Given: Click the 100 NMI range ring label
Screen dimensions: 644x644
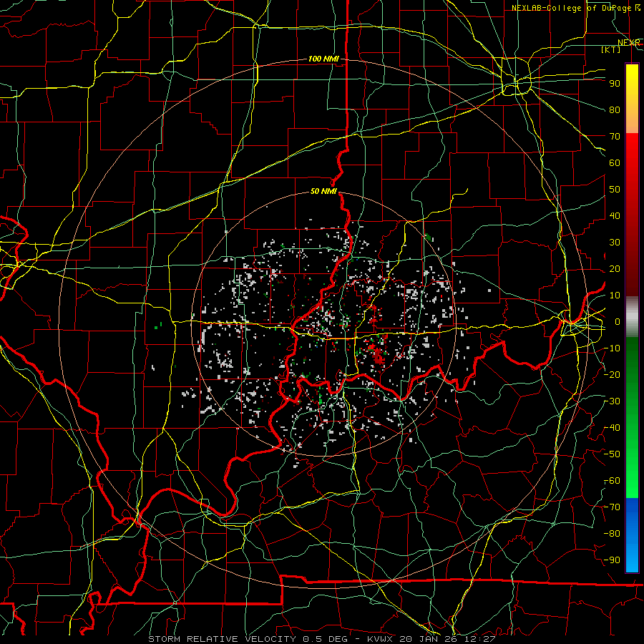Looking at the screenshot, I should click(323, 59).
